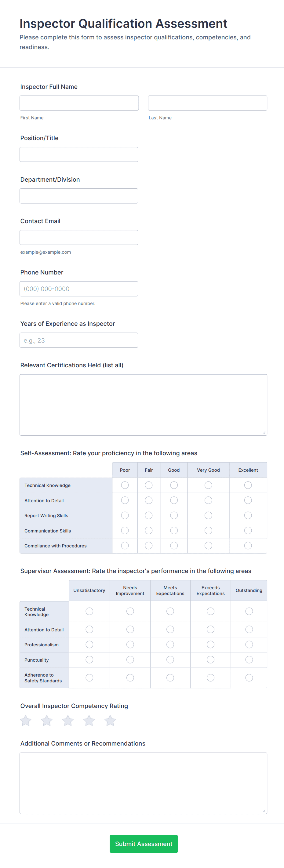
Task: Rate supervisor Professionalism as Outstanding
Action: pos(249,644)
